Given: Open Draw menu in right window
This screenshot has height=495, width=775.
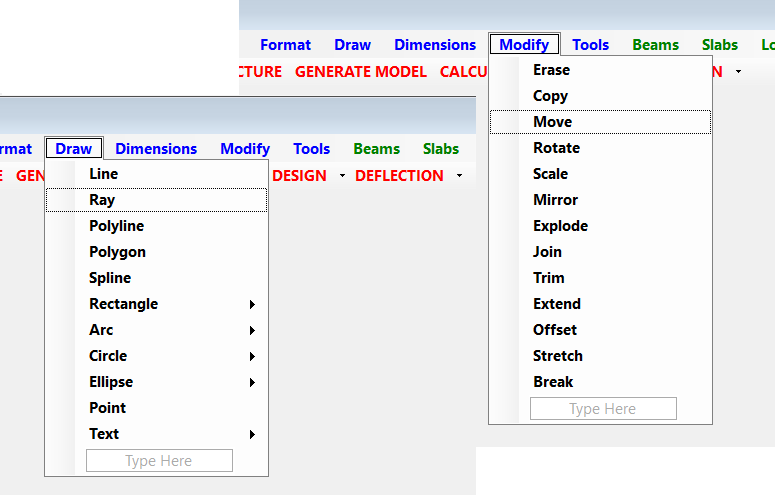Looking at the screenshot, I should click(352, 45).
